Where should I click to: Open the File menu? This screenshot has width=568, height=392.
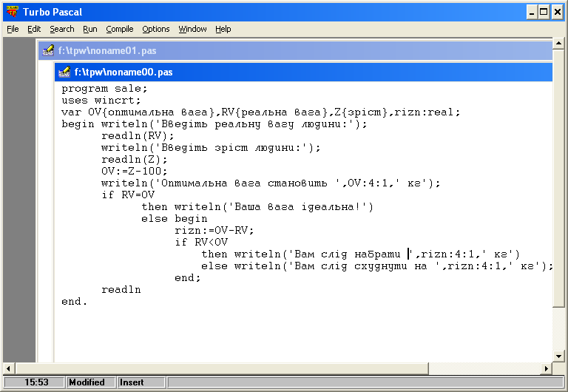coord(13,29)
